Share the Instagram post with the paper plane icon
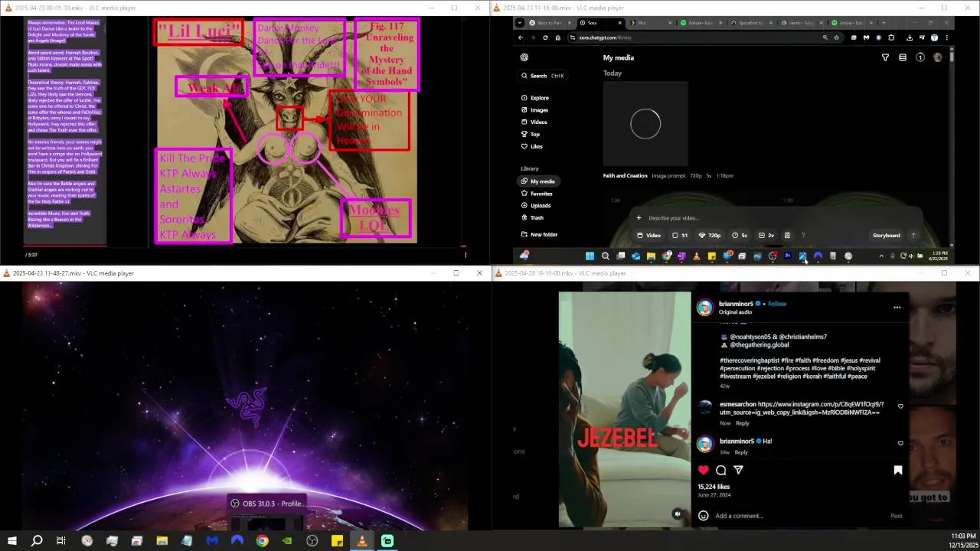 pos(739,470)
